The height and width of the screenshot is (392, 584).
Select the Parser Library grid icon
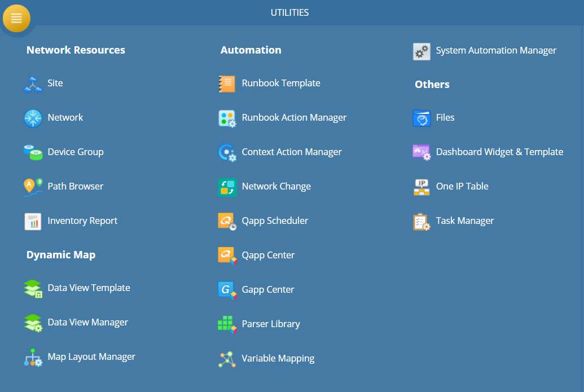tap(227, 324)
